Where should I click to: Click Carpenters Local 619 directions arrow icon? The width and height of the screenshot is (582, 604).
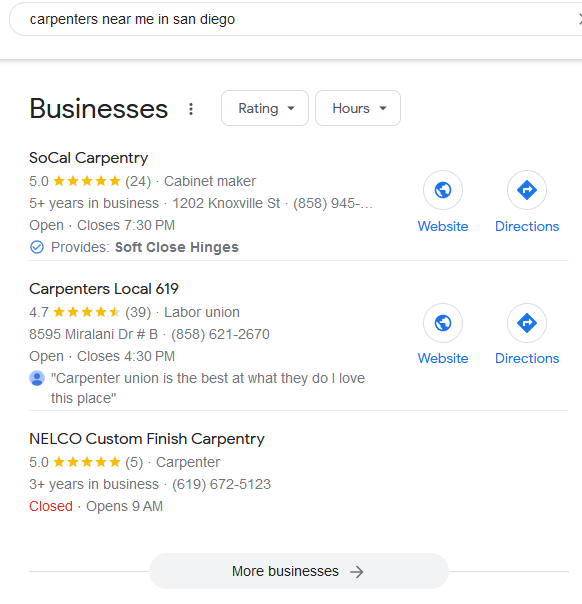527,323
